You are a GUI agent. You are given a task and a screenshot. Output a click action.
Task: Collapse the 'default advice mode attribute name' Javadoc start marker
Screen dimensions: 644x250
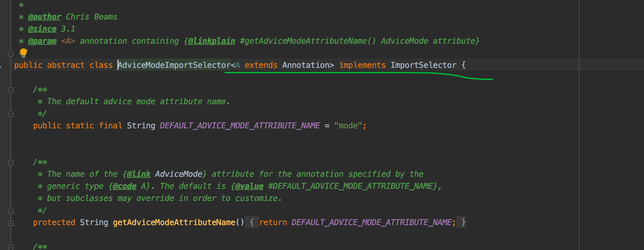point(11,90)
